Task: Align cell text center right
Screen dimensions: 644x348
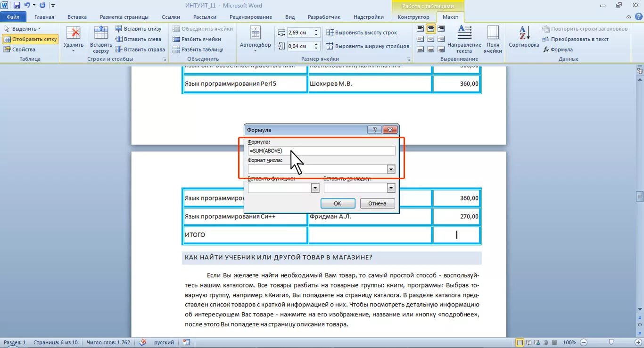Action: click(441, 39)
